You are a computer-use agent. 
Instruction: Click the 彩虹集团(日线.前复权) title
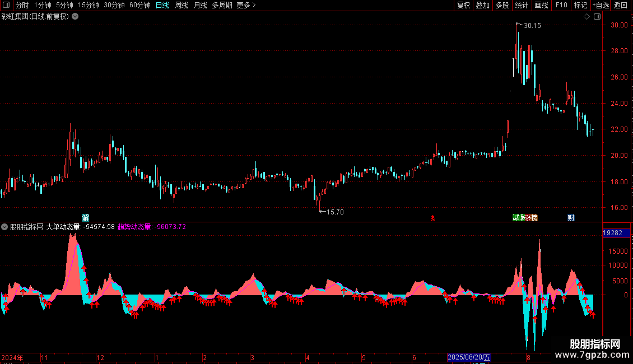click(35, 17)
